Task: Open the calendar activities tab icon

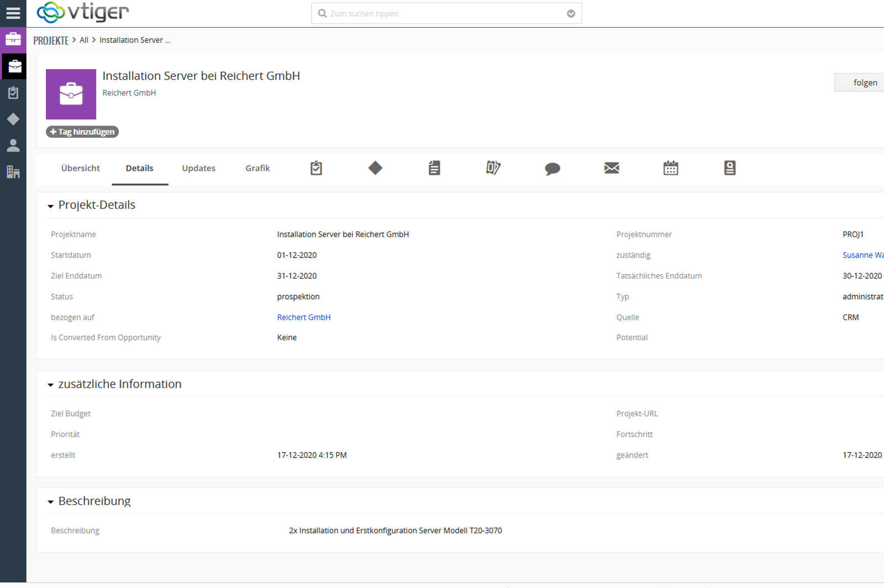Action: [x=671, y=168]
